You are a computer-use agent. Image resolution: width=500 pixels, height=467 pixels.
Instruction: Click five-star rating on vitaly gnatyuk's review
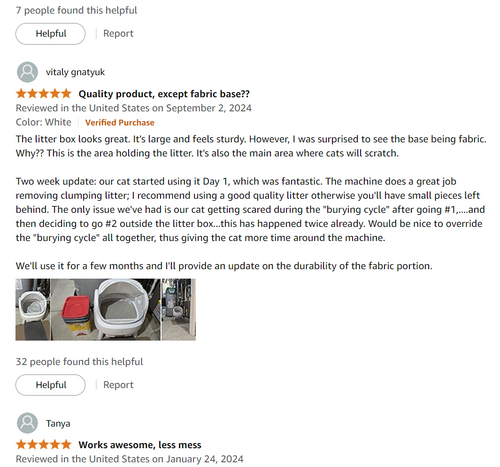44,94
